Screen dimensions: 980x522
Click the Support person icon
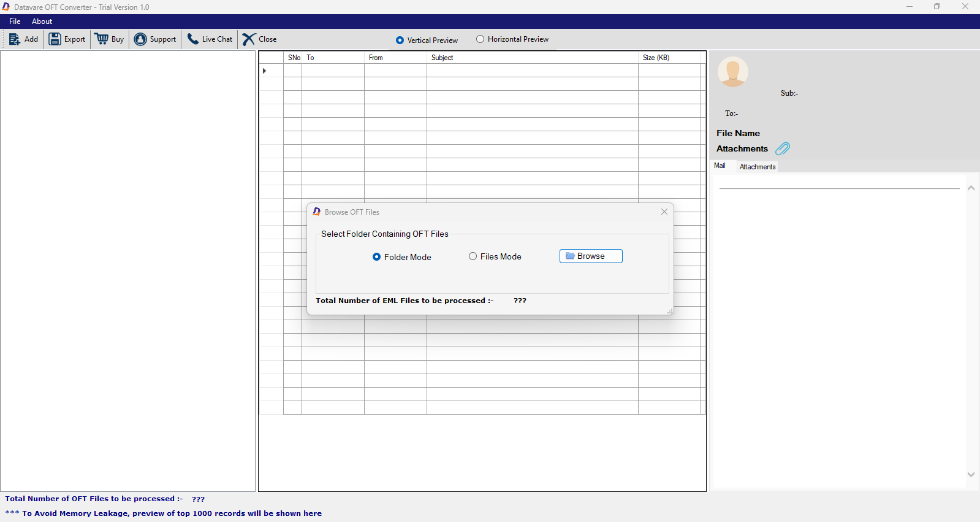(x=140, y=39)
